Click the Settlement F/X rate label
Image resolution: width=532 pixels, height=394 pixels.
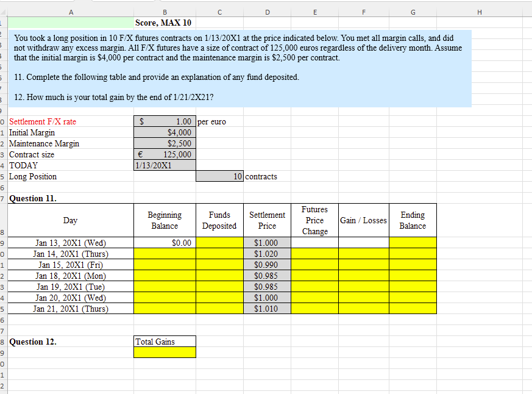point(43,121)
